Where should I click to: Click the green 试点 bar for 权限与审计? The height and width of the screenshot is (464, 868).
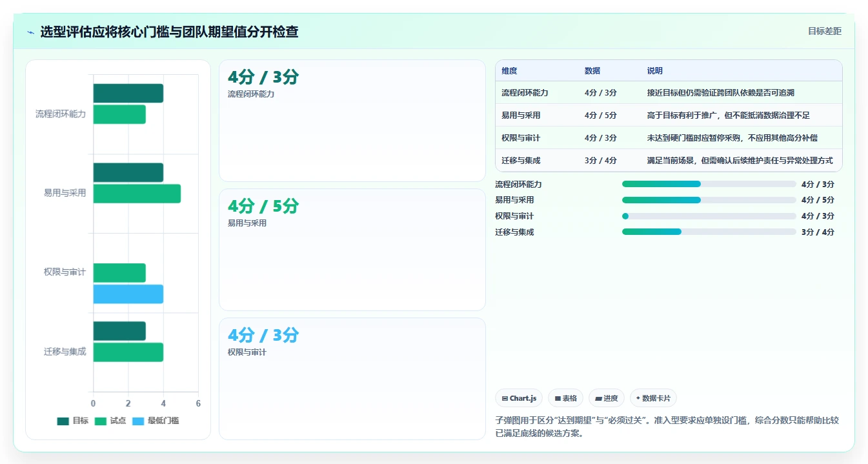point(119,273)
